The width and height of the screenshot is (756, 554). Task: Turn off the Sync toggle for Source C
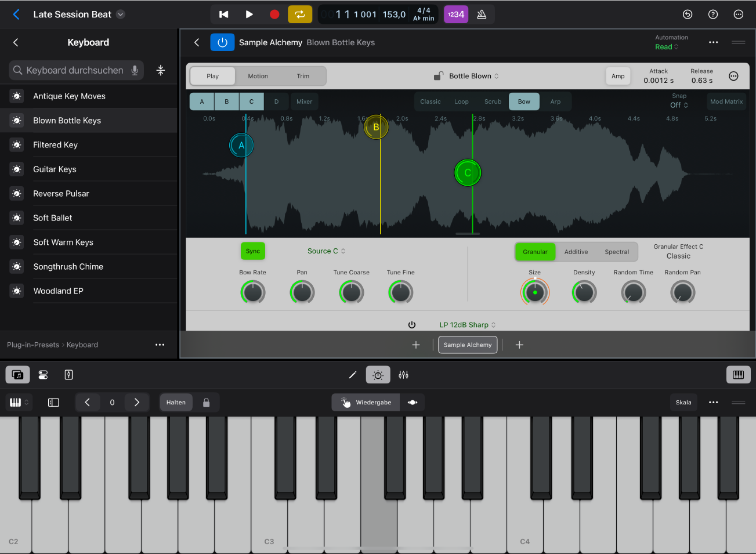click(x=252, y=251)
